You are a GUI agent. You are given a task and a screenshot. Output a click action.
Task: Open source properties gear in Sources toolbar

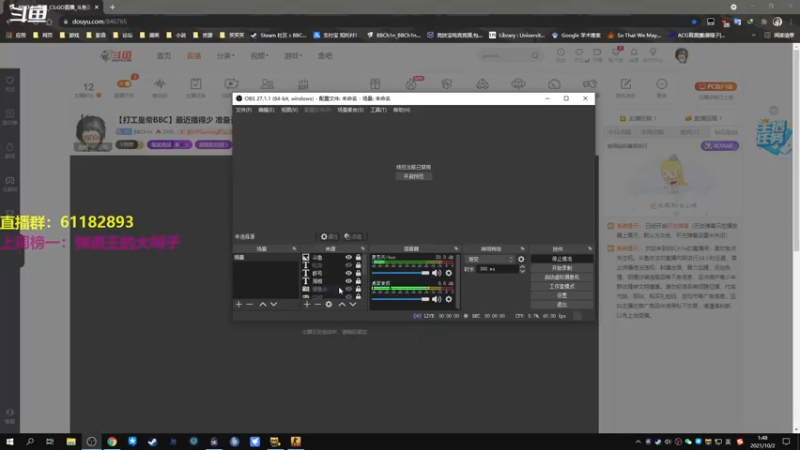pos(329,305)
